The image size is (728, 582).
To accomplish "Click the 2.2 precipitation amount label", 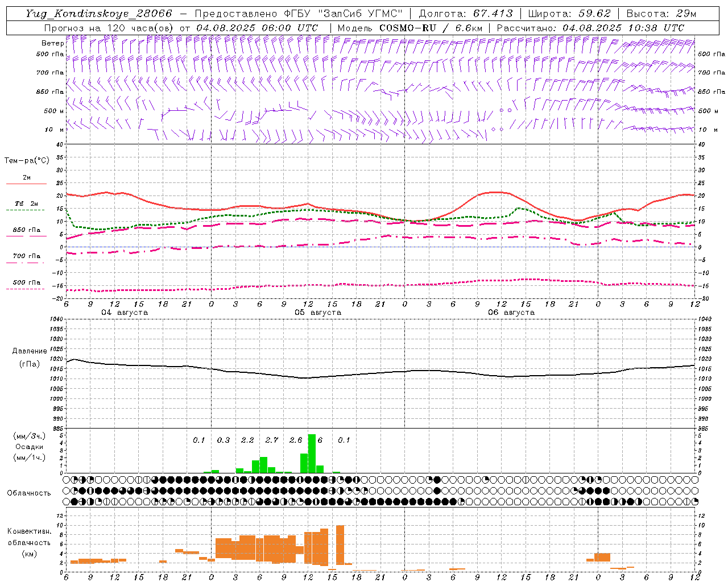I will tap(247, 440).
